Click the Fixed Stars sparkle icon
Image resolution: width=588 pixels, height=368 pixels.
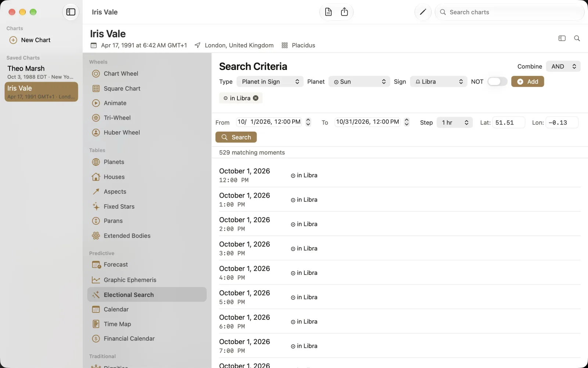pos(96,206)
